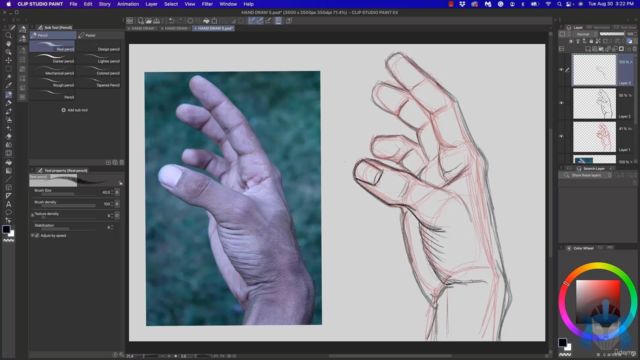Select the Hand move-view tool
This screenshot has height=360, width=640.
8,44
